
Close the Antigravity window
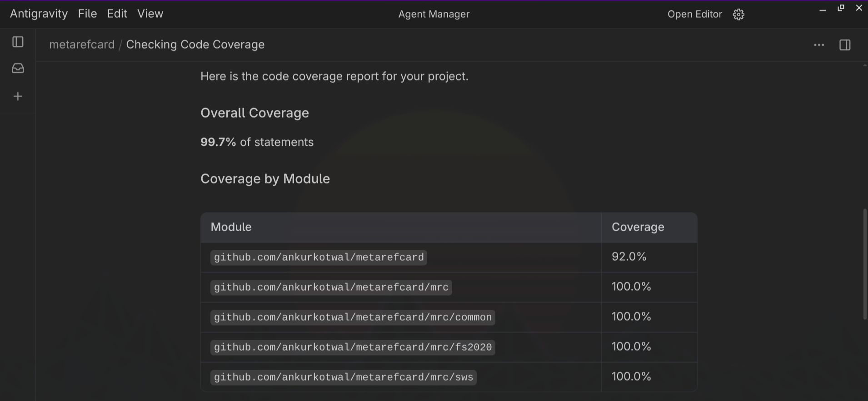pyautogui.click(x=859, y=8)
